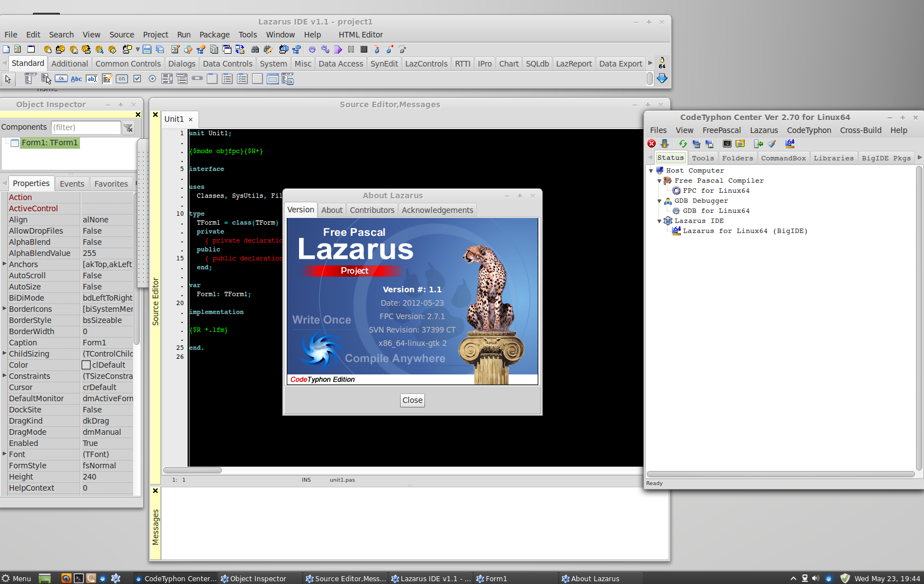Switch to the Acknowledgements tab
Image resolution: width=924 pixels, height=584 pixels.
(x=437, y=210)
